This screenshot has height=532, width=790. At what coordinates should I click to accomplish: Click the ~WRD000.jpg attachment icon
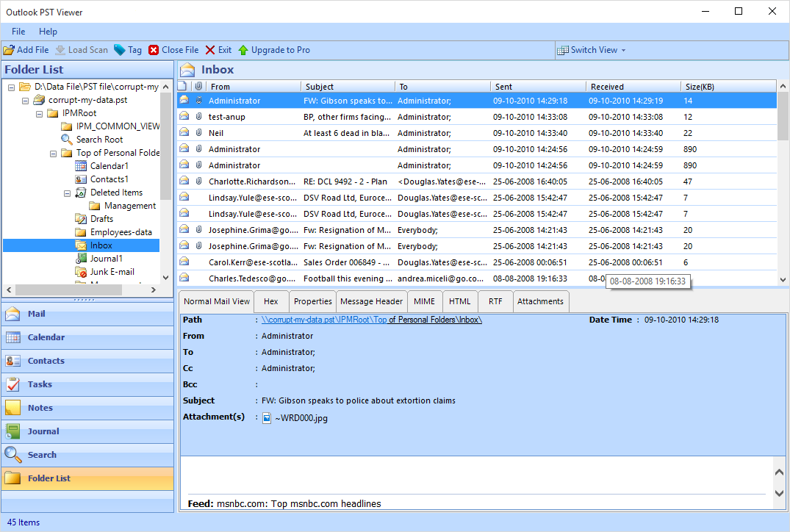pyautogui.click(x=267, y=418)
